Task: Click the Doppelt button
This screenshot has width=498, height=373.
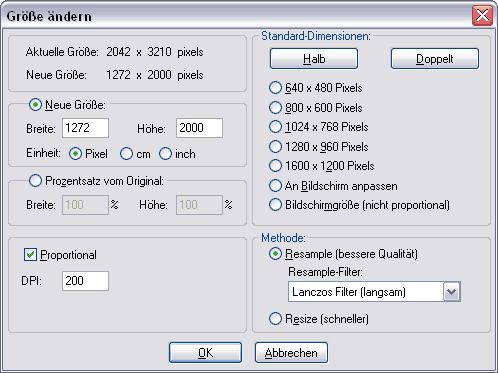Action: (435, 59)
